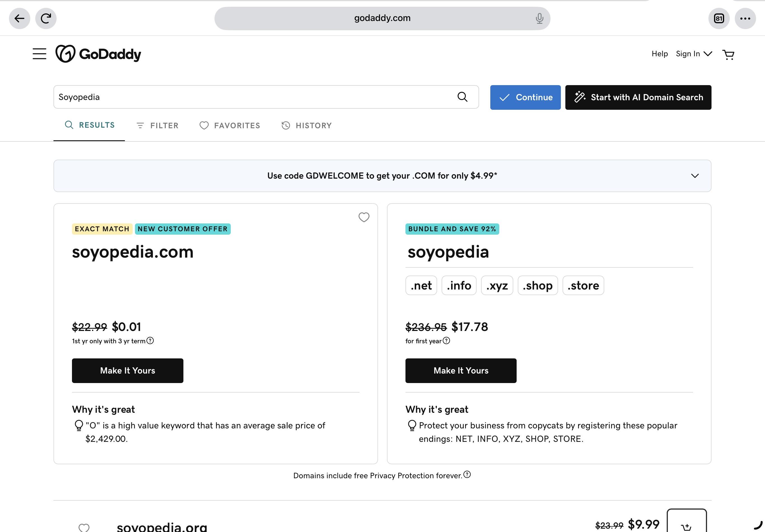Image resolution: width=765 pixels, height=532 pixels.
Task: Click the GoDaddy logo
Action: click(98, 54)
